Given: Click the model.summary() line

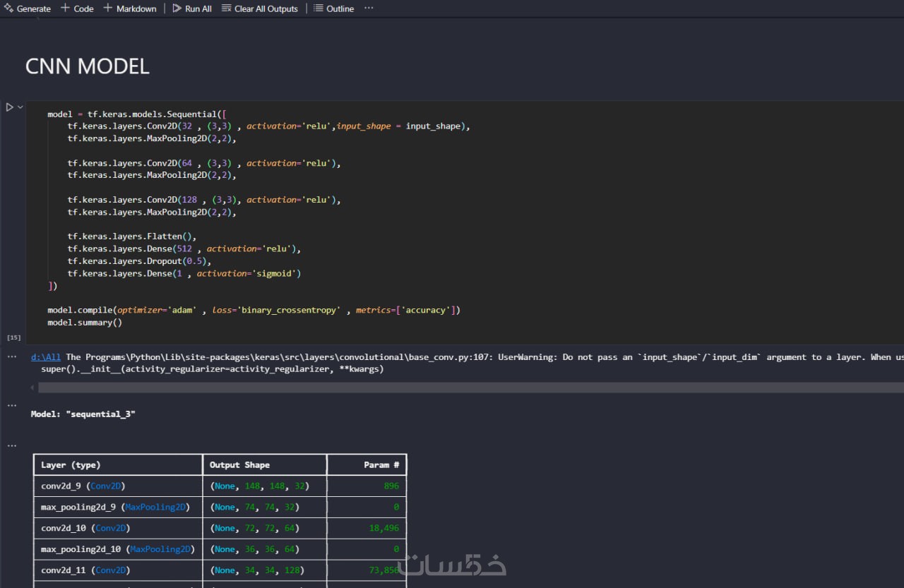Looking at the screenshot, I should [85, 323].
